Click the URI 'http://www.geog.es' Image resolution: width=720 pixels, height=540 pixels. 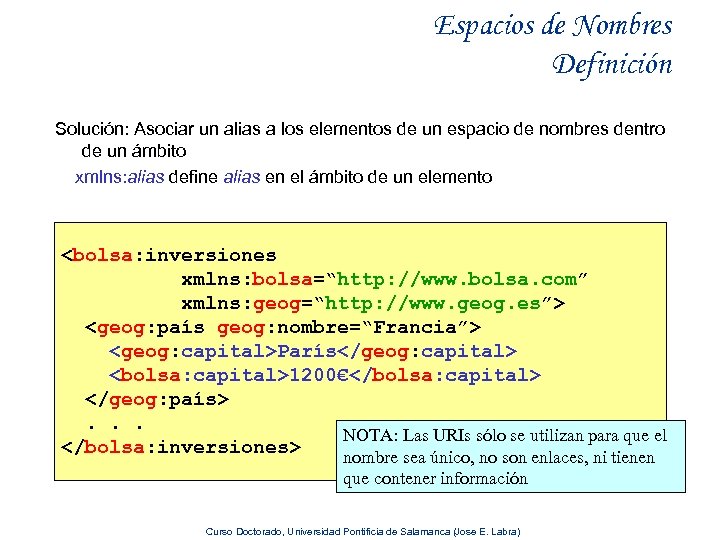click(432, 304)
